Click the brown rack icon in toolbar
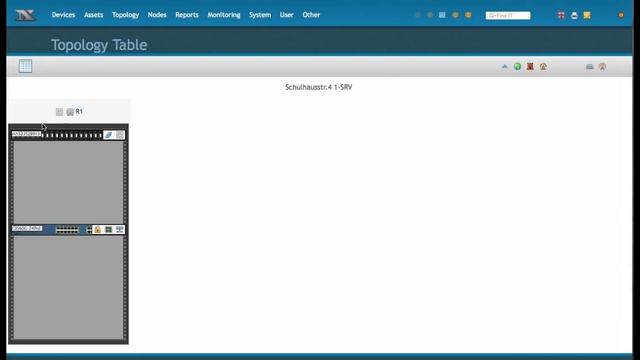This screenshot has width=640, height=360. [530, 67]
